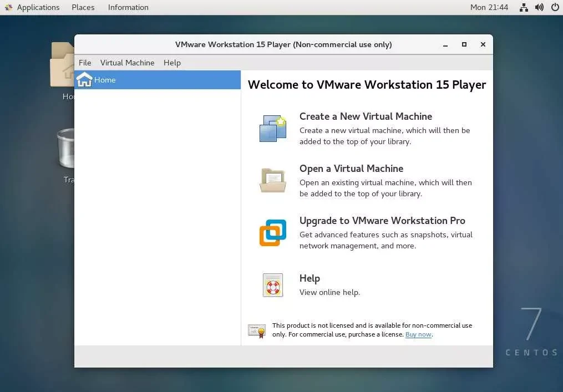Open the clock showing Mon 21:44
The image size is (563, 392).
click(489, 7)
